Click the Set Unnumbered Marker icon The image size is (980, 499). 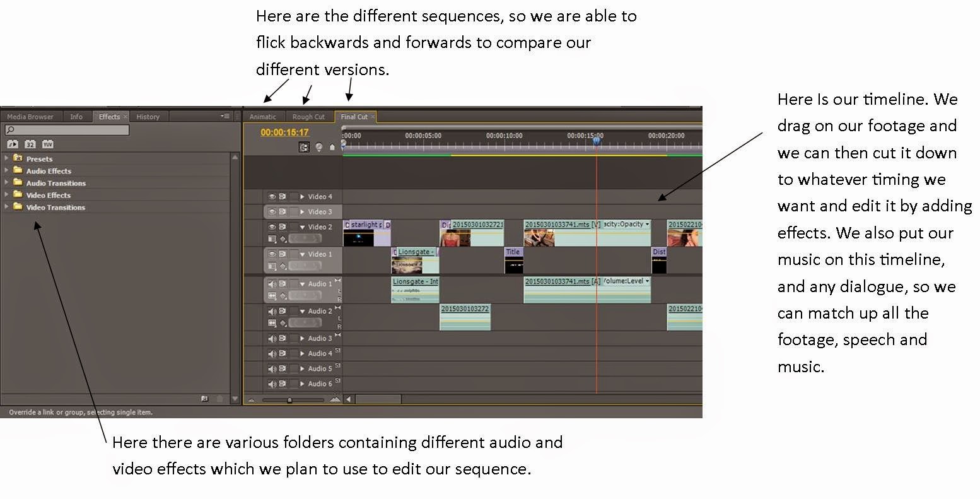click(332, 147)
